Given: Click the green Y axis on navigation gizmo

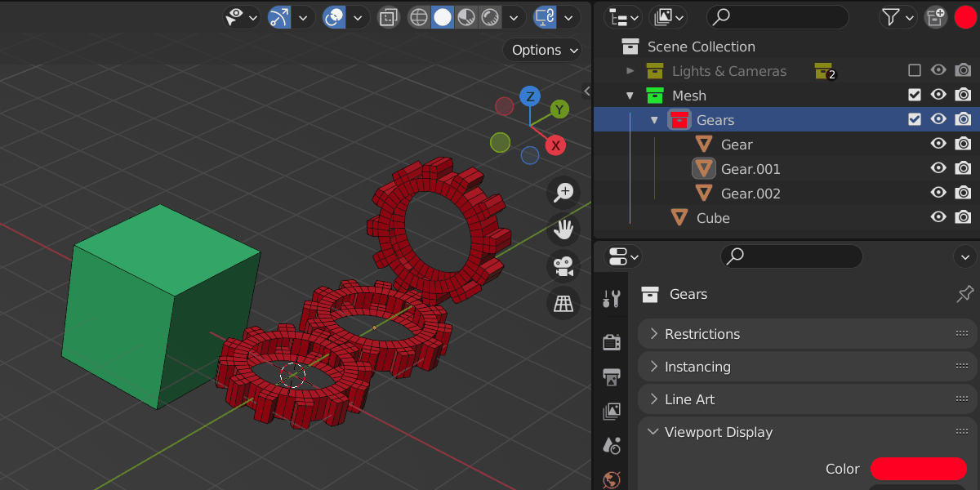Looking at the screenshot, I should pos(559,109).
